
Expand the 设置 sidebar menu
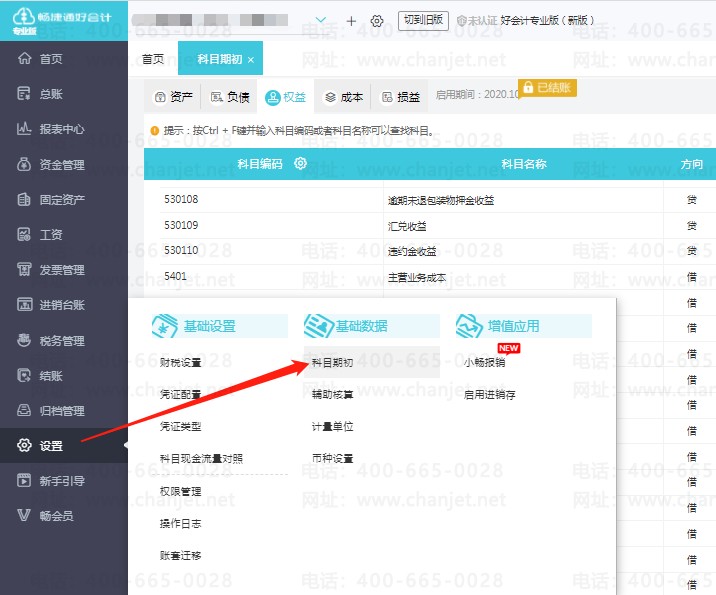(51, 446)
